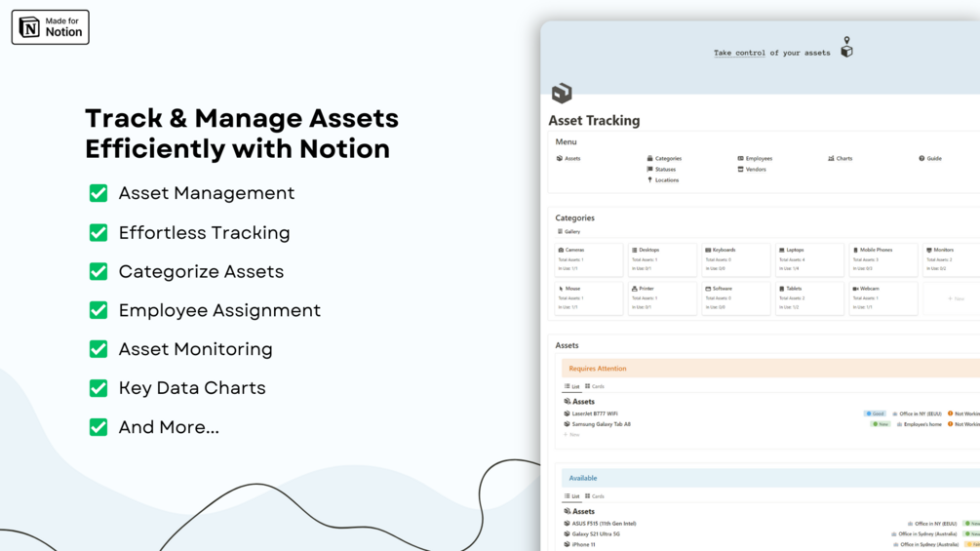
Task: Click Not Working warning icon in LaserJet row
Action: pyautogui.click(x=950, y=413)
